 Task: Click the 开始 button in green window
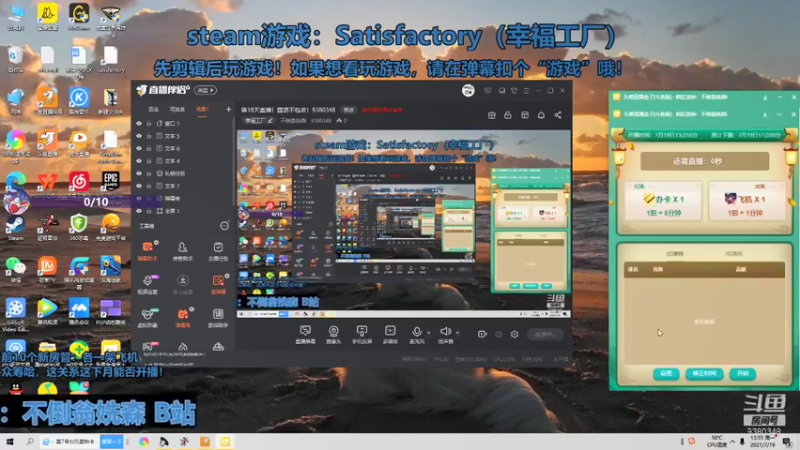[x=742, y=373]
